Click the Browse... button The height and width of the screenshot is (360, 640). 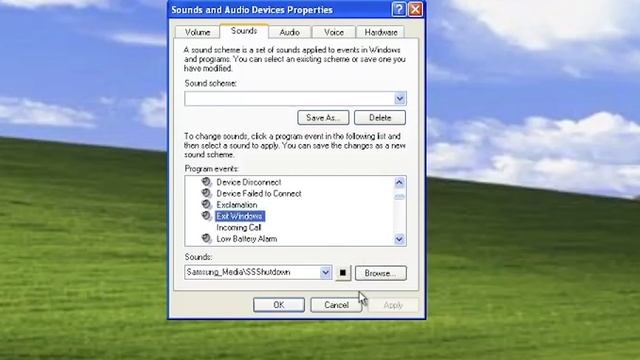point(380,273)
